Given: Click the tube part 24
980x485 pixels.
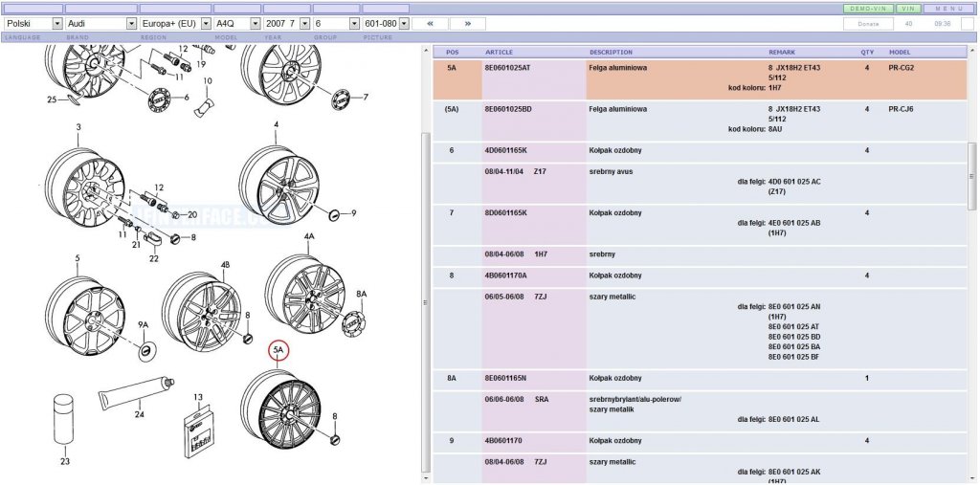Looking at the screenshot, I should point(136,392).
